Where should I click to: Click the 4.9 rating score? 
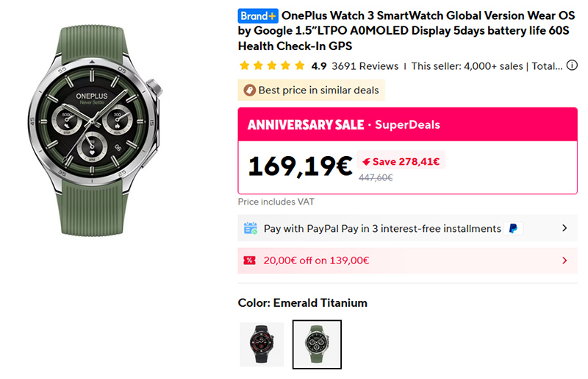click(319, 65)
